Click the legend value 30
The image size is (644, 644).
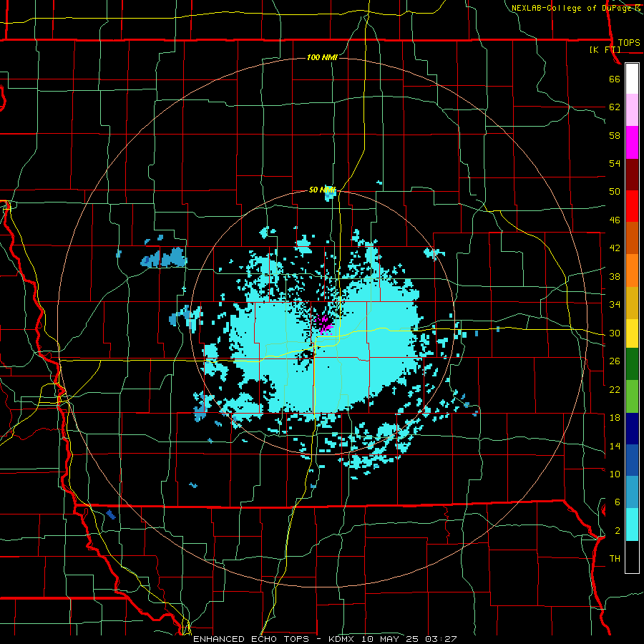tap(615, 333)
